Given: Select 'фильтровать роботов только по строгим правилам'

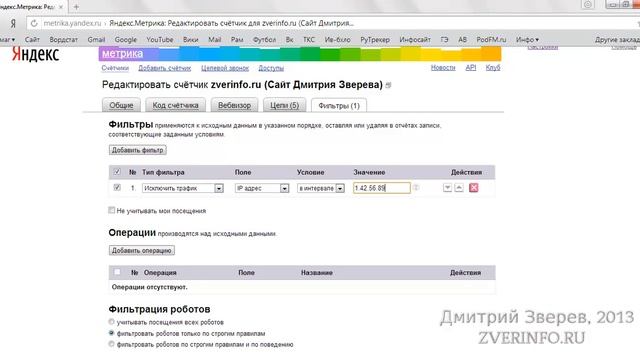Looking at the screenshot, I should pyautogui.click(x=111, y=333).
